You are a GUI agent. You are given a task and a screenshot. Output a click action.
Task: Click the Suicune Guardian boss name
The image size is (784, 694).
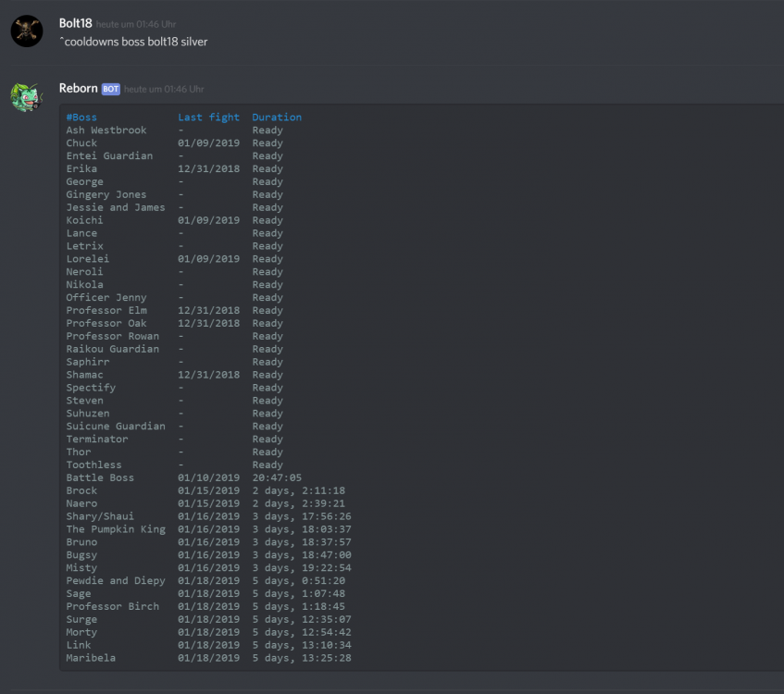116,427
